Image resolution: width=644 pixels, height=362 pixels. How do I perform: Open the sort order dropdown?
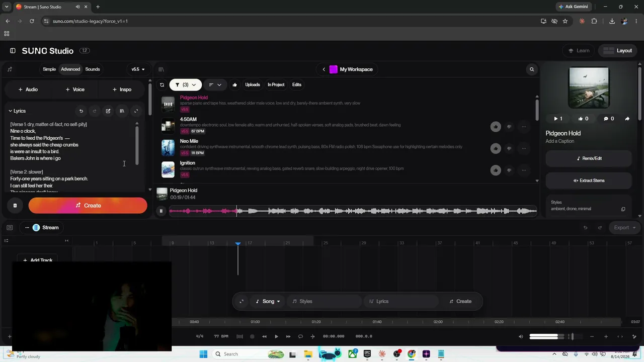click(x=215, y=85)
